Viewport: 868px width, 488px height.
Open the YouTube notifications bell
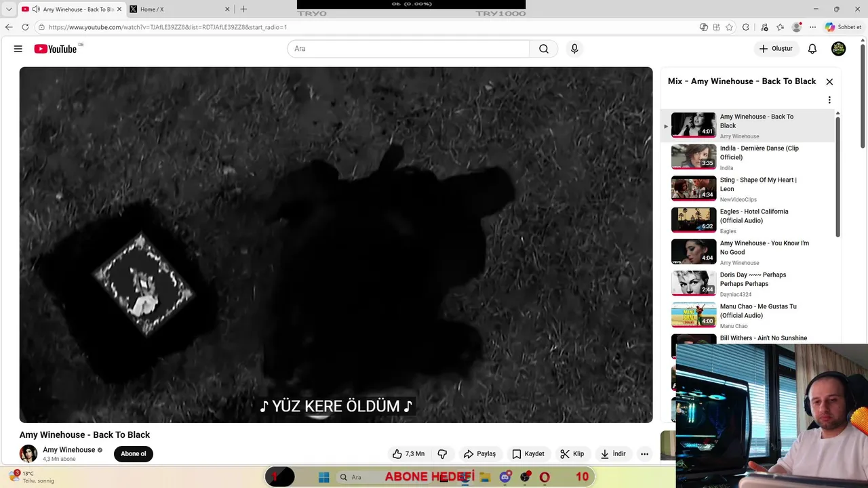[x=812, y=49]
